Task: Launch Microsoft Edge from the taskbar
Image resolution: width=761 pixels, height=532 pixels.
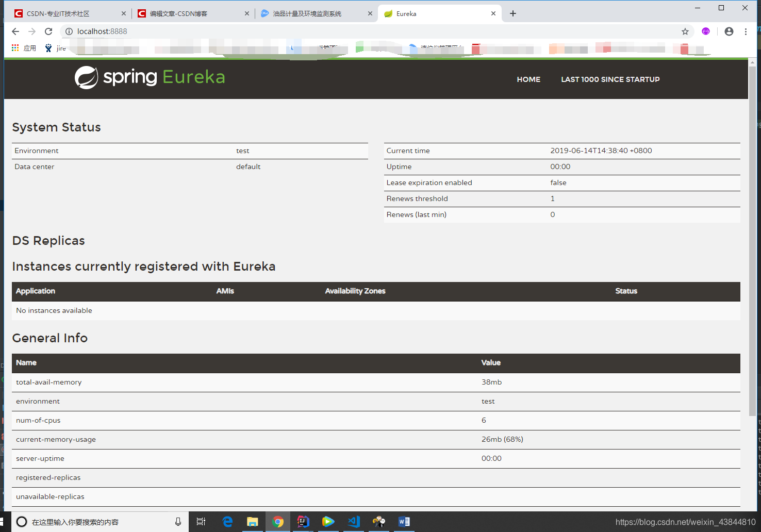Action: pos(227,522)
